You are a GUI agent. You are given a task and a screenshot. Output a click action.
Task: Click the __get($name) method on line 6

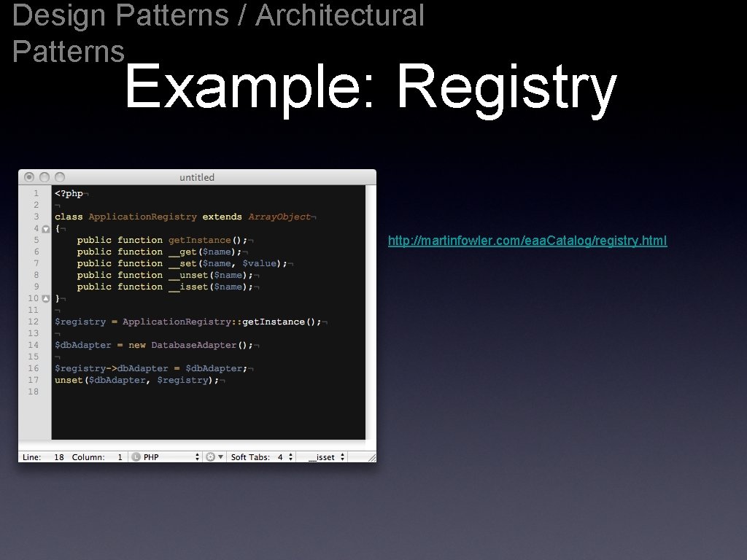click(202, 252)
